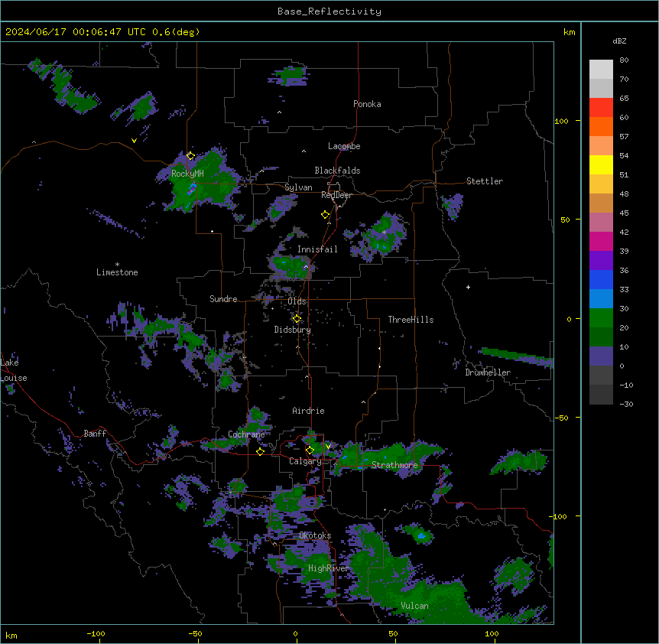This screenshot has height=644, width=659.
Task: Click the Vulcan town label
Action: [x=415, y=606]
